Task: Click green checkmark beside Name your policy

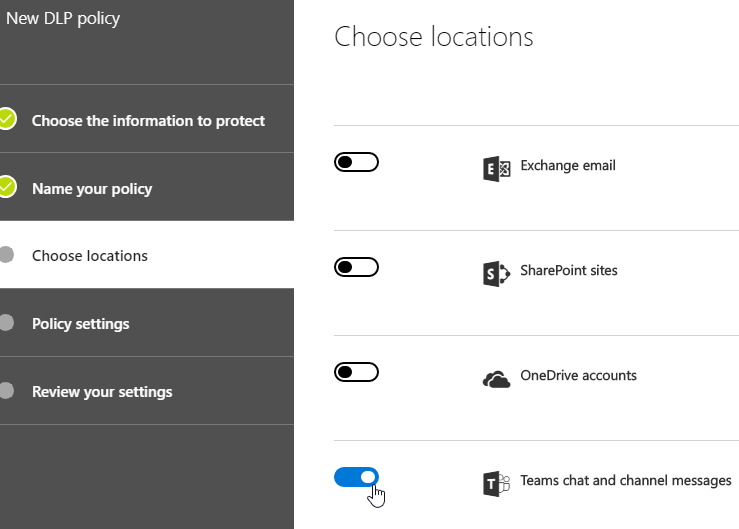Action: [7, 187]
